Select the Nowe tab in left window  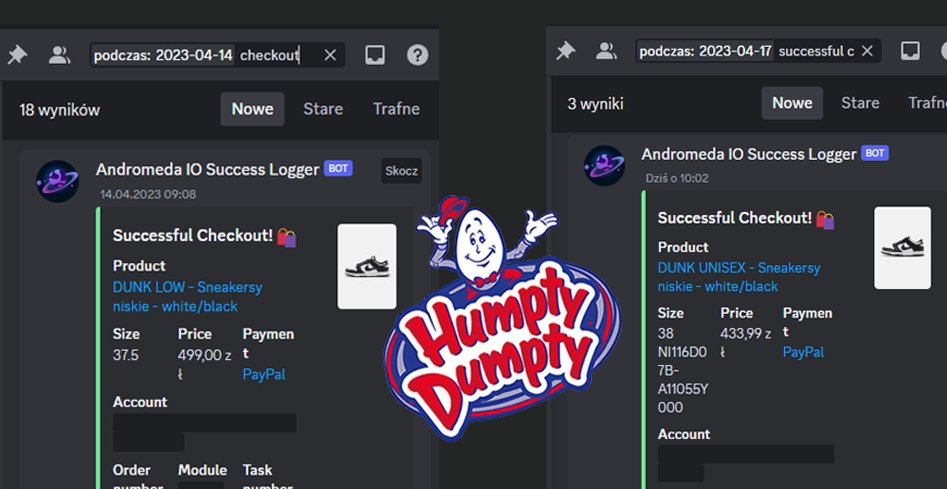click(x=252, y=109)
